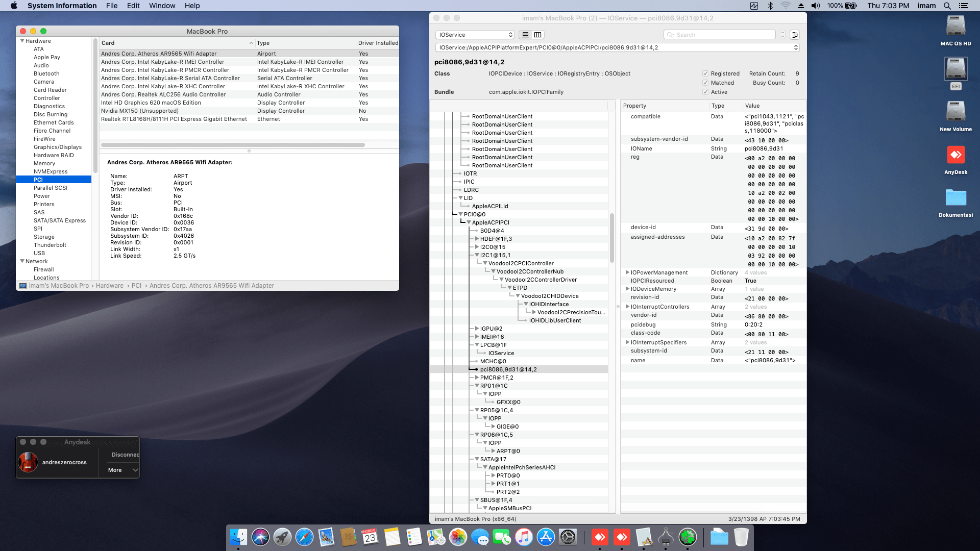This screenshot has height=551, width=980.
Task: Open Finder from the Dock
Action: (x=238, y=537)
